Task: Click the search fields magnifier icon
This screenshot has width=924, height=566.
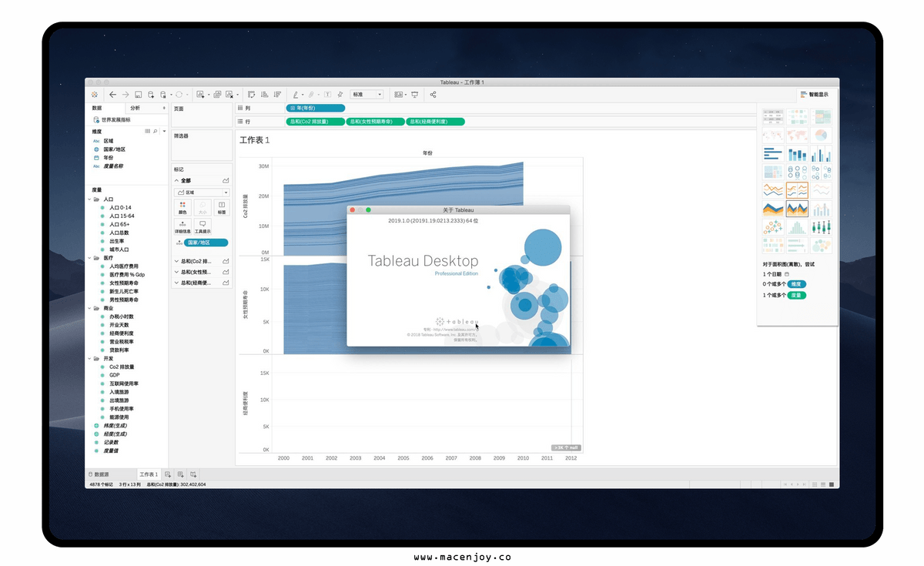Action: (x=156, y=132)
